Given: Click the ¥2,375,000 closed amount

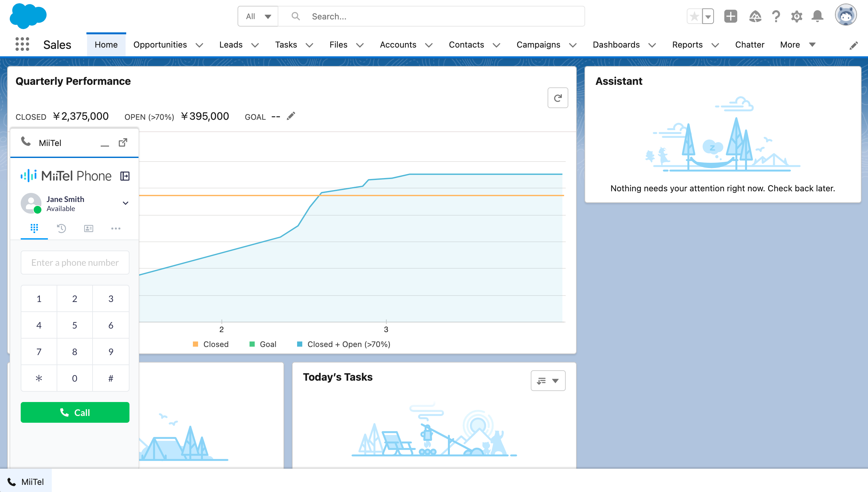Looking at the screenshot, I should tap(81, 116).
